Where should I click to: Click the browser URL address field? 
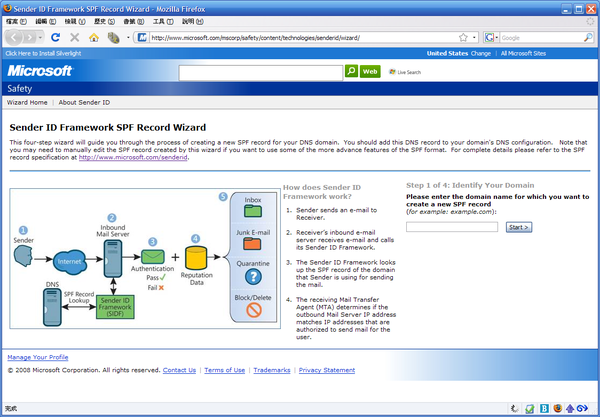[302, 37]
